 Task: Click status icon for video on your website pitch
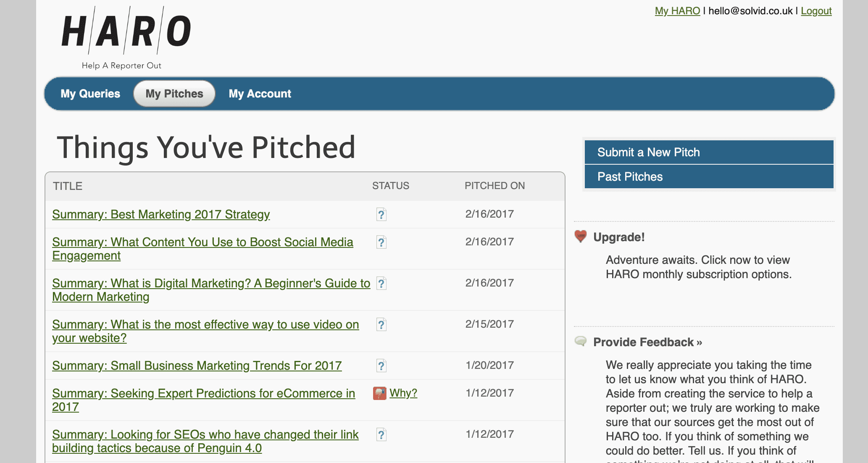tap(381, 324)
